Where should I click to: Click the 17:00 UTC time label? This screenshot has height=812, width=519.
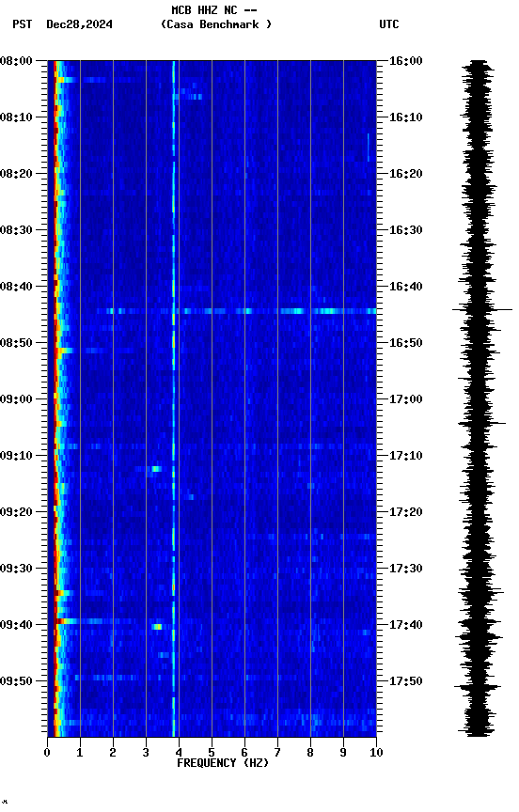coord(406,399)
